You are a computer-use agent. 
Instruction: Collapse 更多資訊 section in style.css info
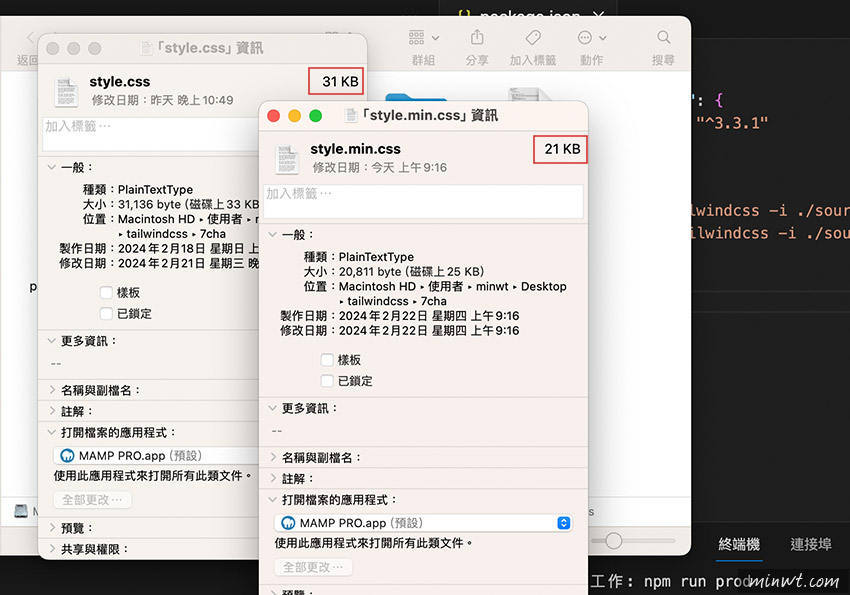tap(51, 341)
